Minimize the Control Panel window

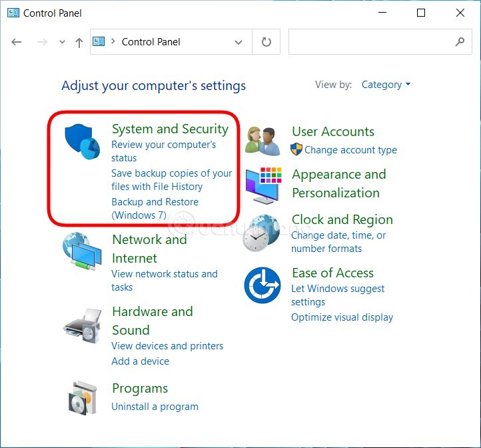pos(382,13)
